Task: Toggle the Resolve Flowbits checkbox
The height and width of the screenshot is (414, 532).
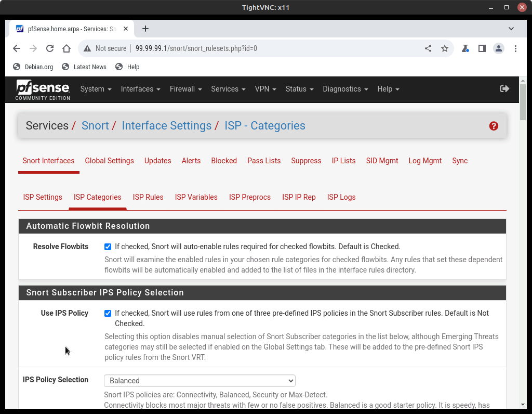Action: pyautogui.click(x=108, y=247)
